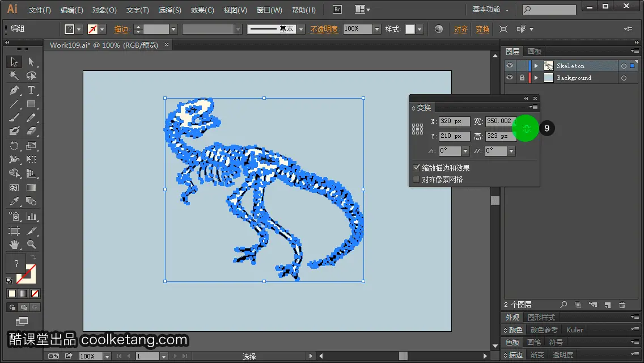Select the Selection tool arrow
The image size is (644, 363).
pos(14,62)
